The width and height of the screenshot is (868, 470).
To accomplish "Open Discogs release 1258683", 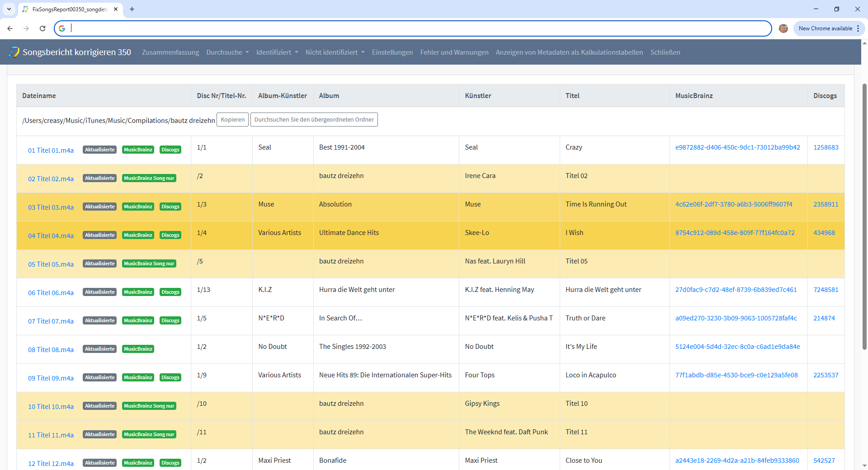I will click(x=826, y=147).
